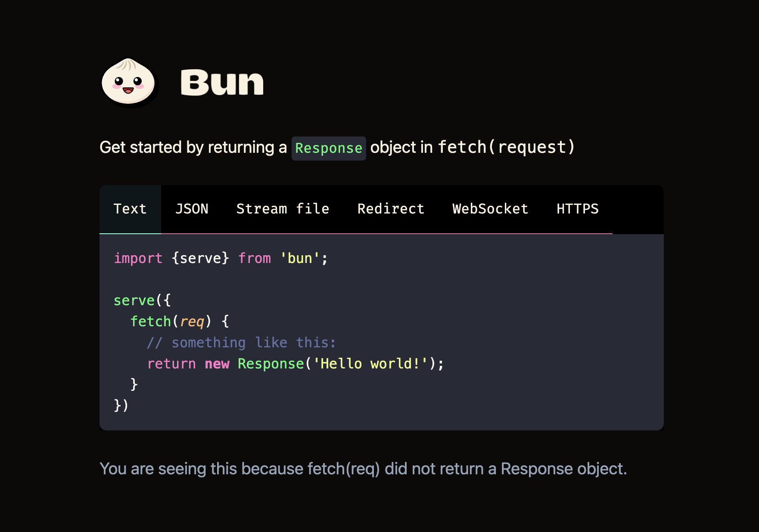Click the serve({ function call line
This screenshot has width=759, height=532.
(142, 300)
